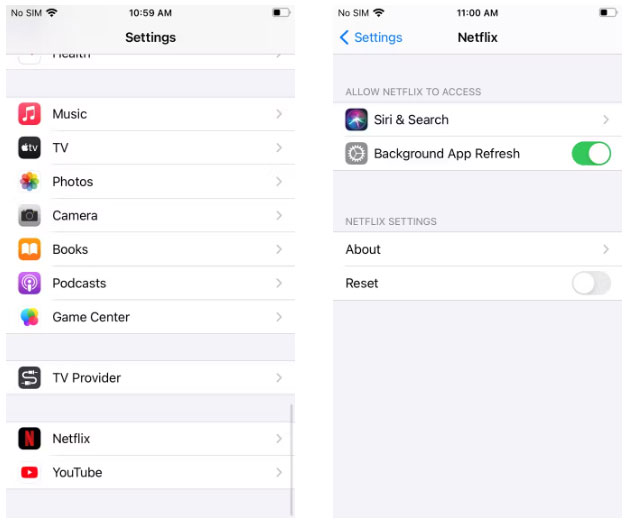The height and width of the screenshot is (528, 628).
Task: Open Books settings
Action: (x=150, y=249)
